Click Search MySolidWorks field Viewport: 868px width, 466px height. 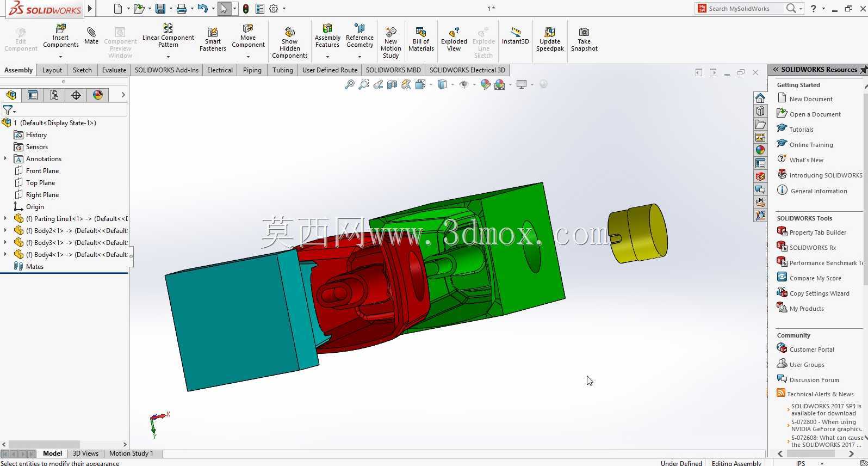[746, 9]
